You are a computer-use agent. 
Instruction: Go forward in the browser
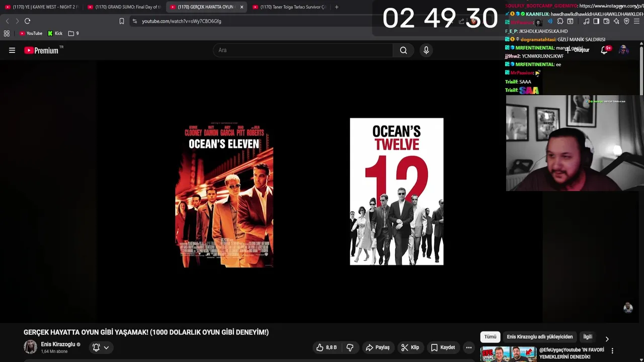click(x=17, y=21)
